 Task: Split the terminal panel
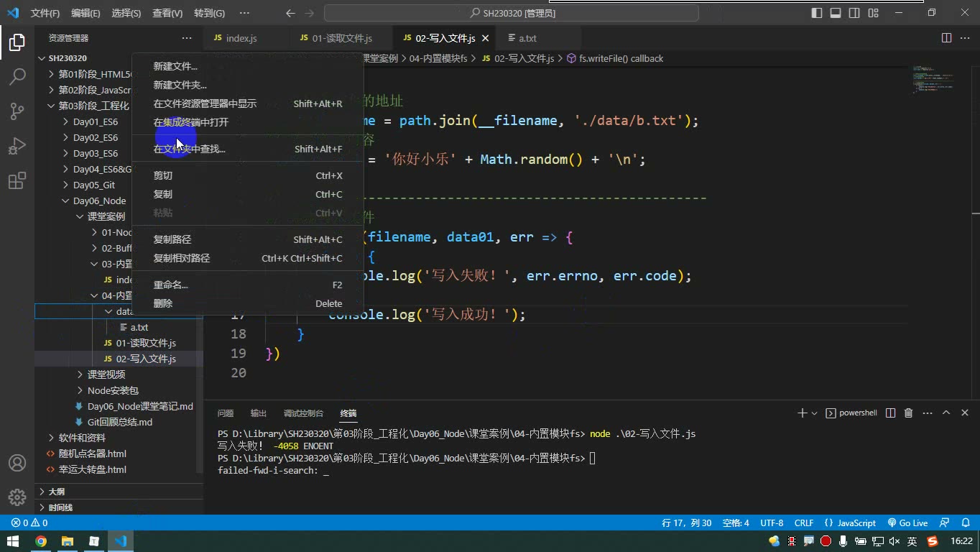[891, 413]
